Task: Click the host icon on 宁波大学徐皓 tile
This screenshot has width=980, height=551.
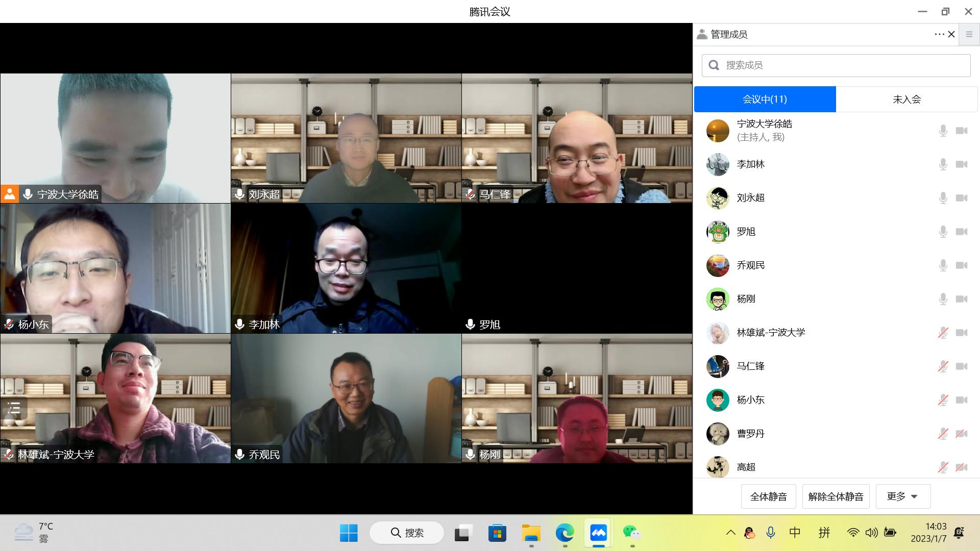Action: click(x=9, y=194)
